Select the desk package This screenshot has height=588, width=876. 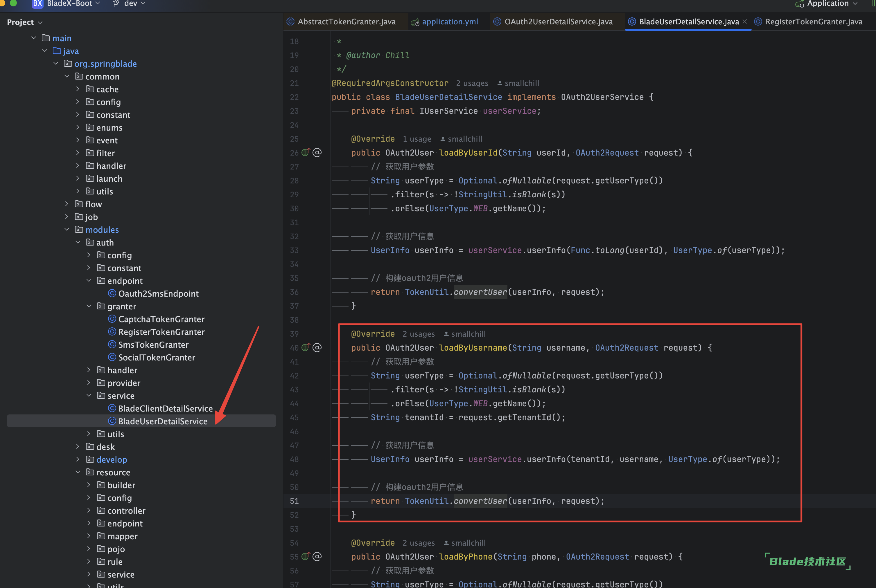[x=100, y=447]
